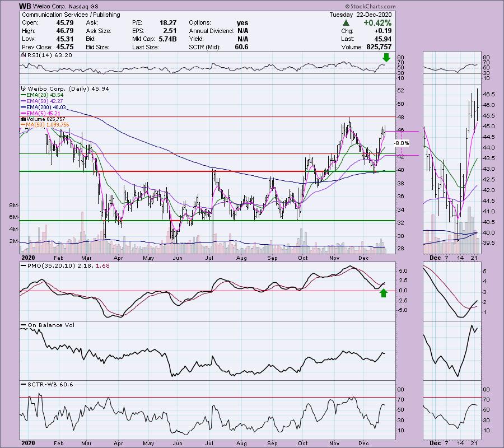
Task: Click the Nasdaq GS exchange label
Action: tap(83, 6)
